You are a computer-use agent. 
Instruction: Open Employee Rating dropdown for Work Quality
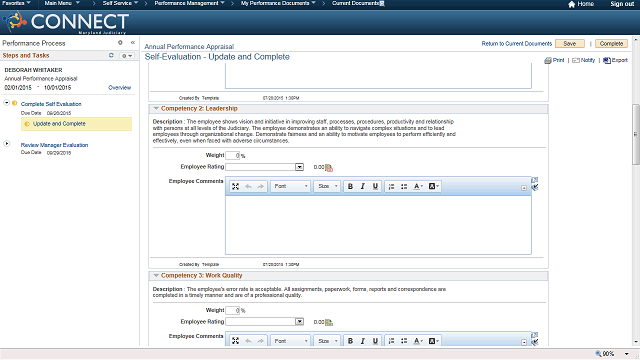pos(264,322)
